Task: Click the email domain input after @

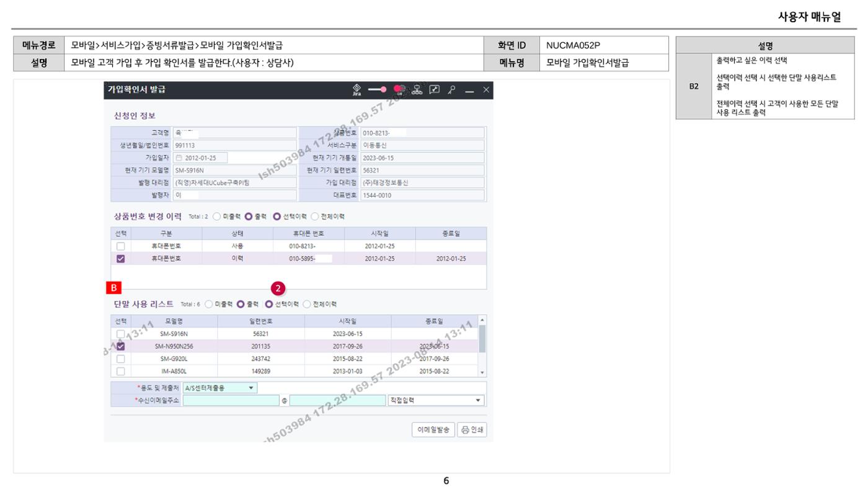Action: click(x=337, y=400)
